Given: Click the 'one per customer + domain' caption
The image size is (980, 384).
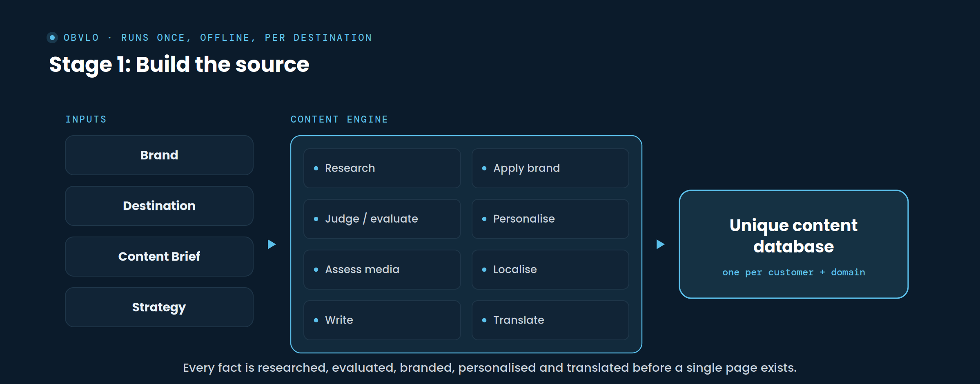Looking at the screenshot, I should (794, 272).
